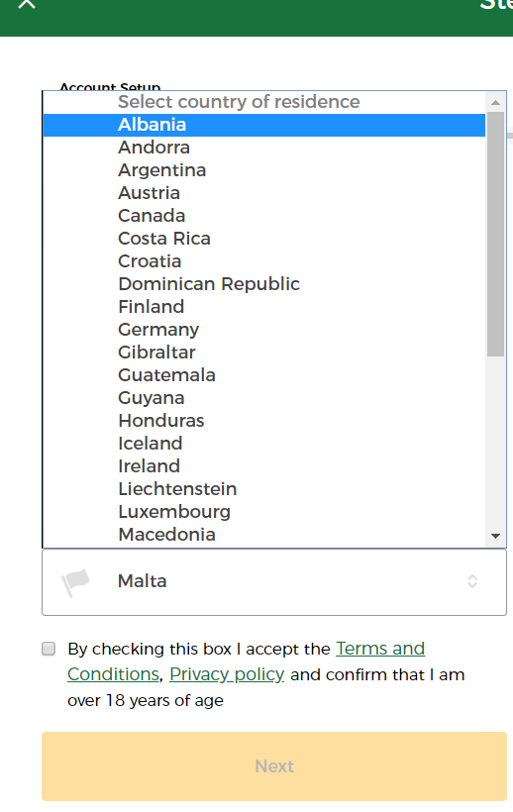Click the Next button
Viewport: 513px width, 812px height.
pyautogui.click(x=274, y=765)
